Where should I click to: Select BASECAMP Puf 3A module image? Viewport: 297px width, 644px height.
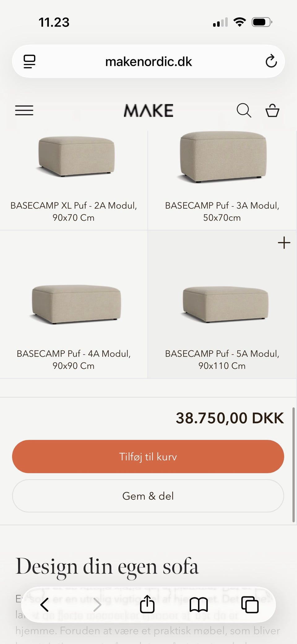(222, 157)
